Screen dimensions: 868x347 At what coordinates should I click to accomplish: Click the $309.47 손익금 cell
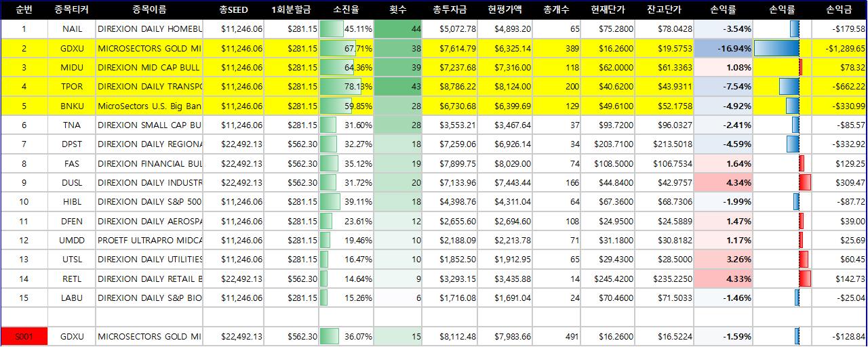click(840, 183)
